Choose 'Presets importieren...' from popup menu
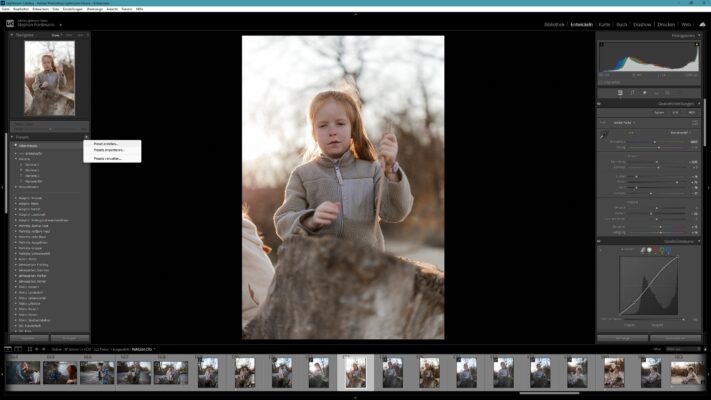 [x=109, y=150]
